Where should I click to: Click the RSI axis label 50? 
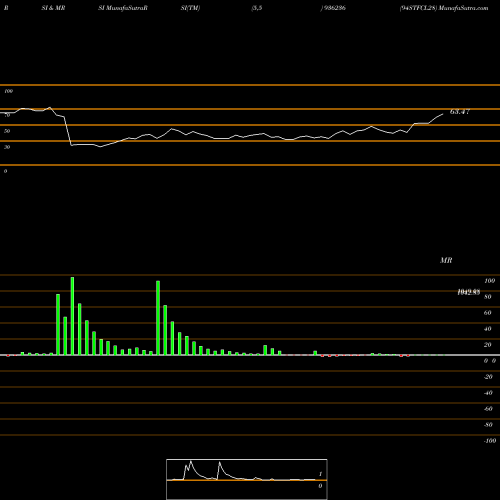pos(7,131)
